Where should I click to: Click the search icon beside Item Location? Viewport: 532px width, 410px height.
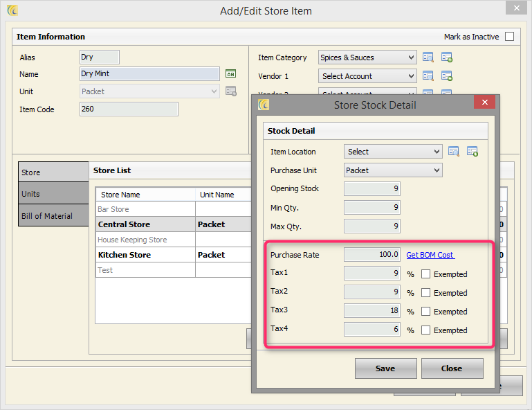click(454, 152)
